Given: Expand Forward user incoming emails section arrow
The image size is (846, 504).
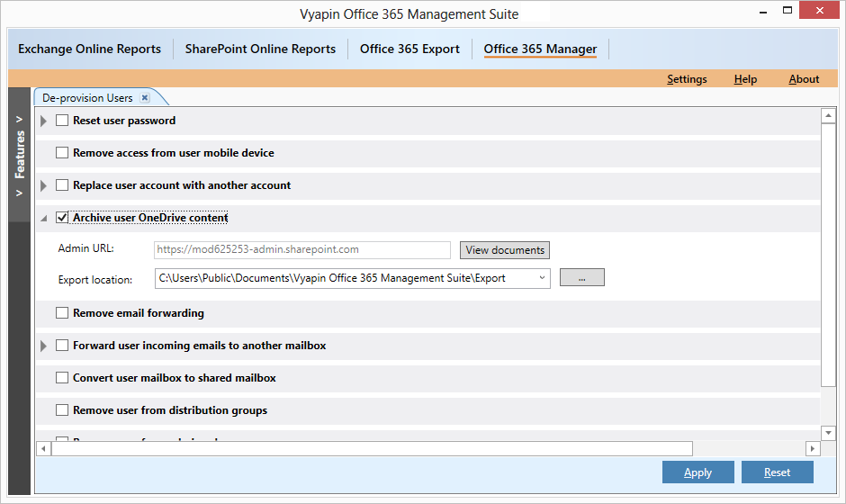Looking at the screenshot, I should pyautogui.click(x=44, y=346).
